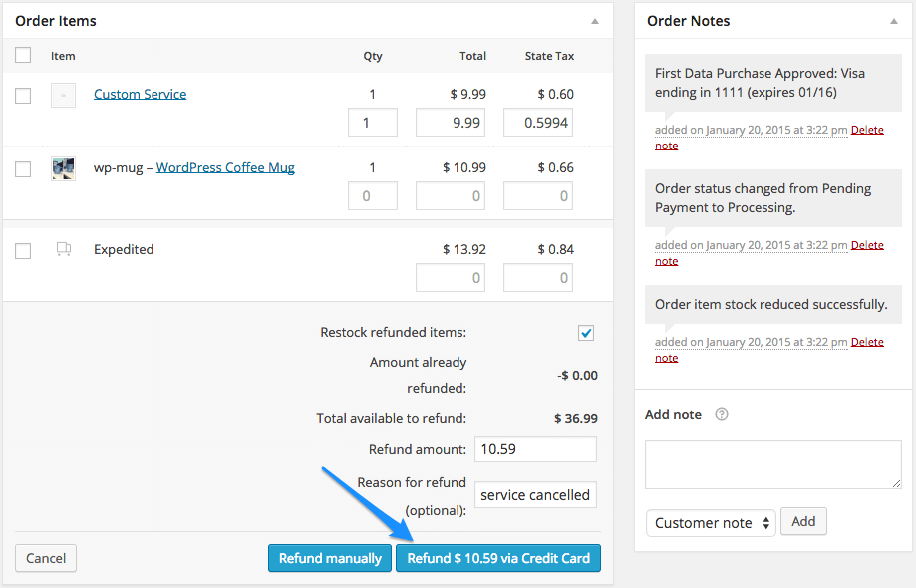Viewport: 916px width, 588px height.
Task: Open the Add note help icon
Action: (x=721, y=414)
